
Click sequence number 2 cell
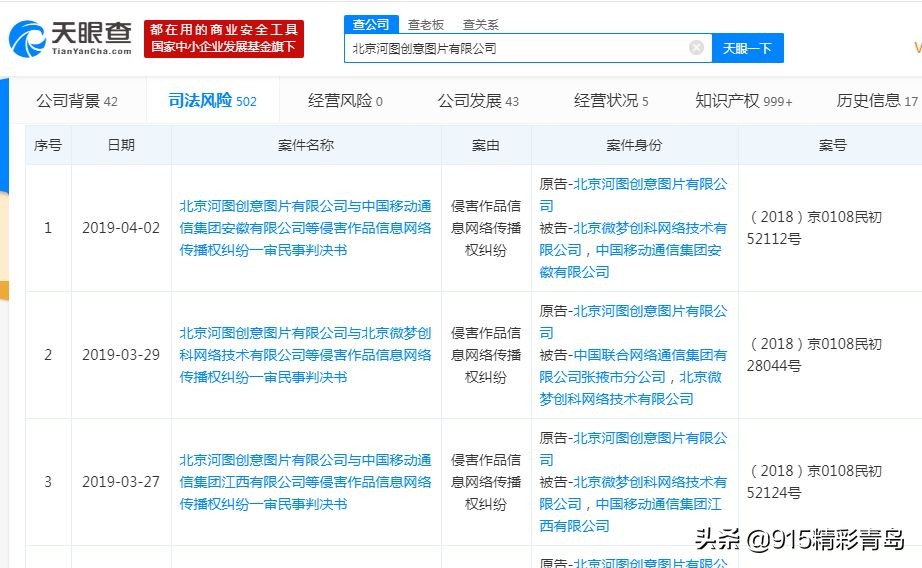coord(48,355)
